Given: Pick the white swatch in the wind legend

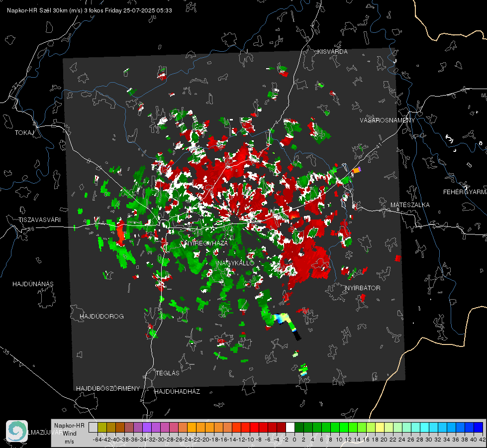Looking at the screenshot, I should [291, 428].
